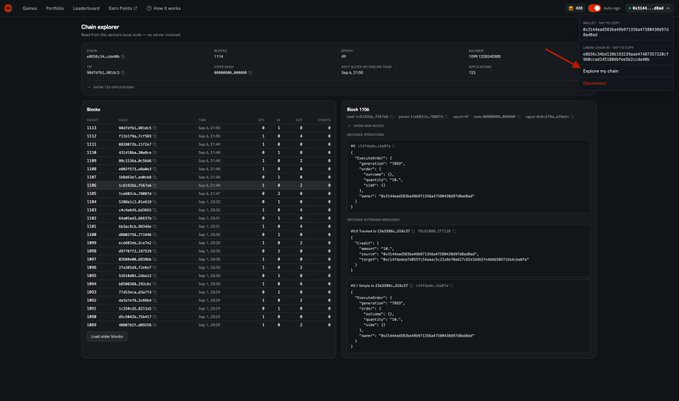Copy hash of block 1109
679x401 pixels.
(155, 161)
